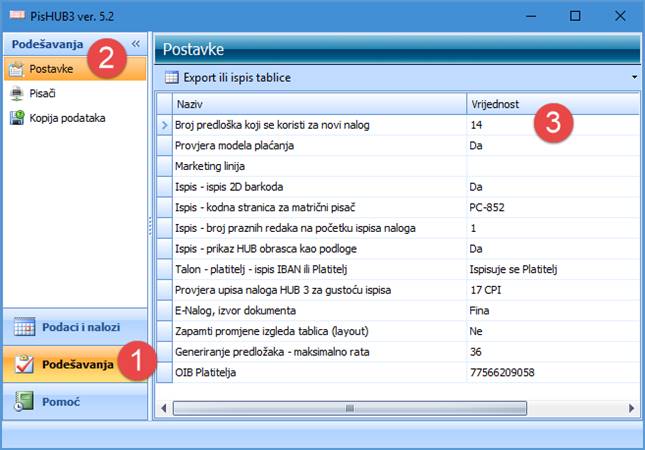The image size is (645, 450).
Task: Maximize the PisHUB3 window
Action: [x=575, y=16]
